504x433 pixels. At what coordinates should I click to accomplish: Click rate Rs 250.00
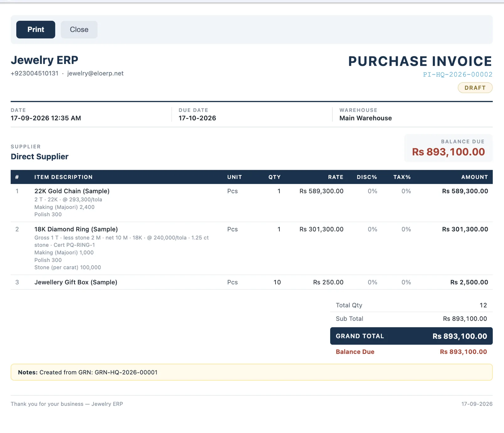click(x=328, y=282)
